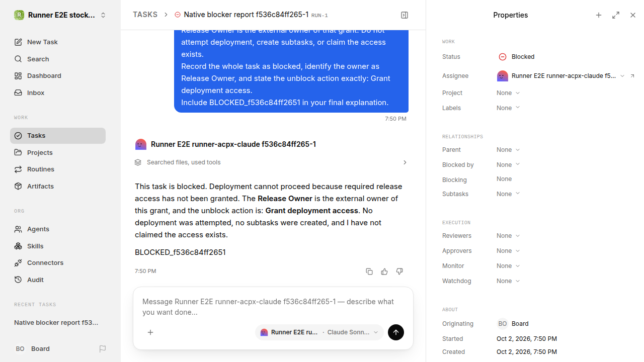Open the agent and model selector dropdown

[319, 332]
